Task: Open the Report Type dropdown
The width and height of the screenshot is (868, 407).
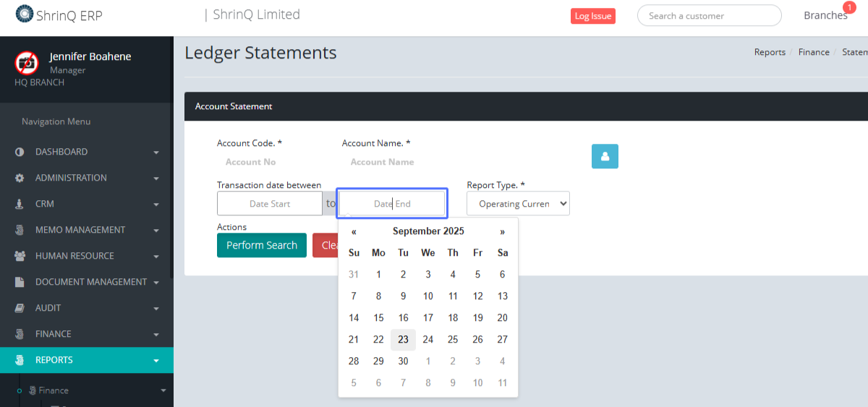Action: (x=518, y=204)
